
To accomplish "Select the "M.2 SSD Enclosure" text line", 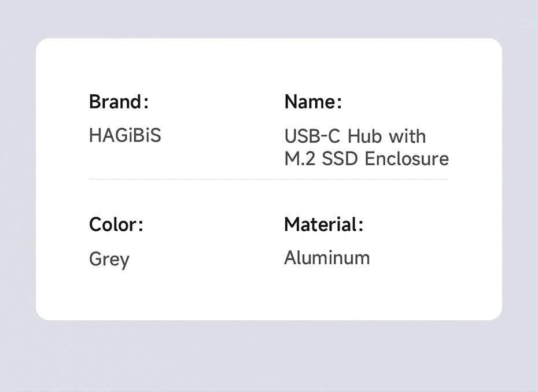I will click(366, 158).
